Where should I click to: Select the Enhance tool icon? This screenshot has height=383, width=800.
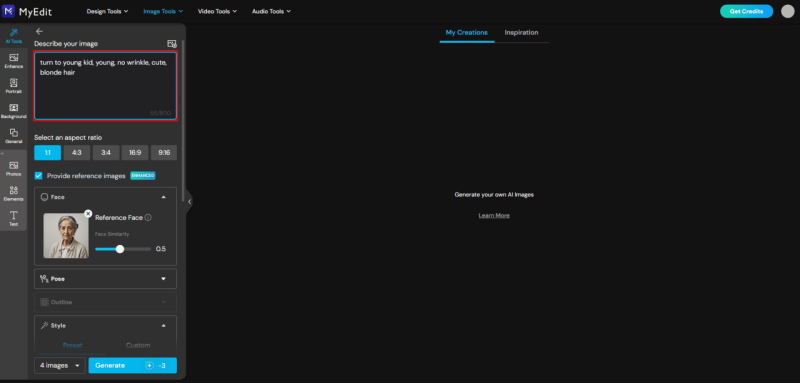14,61
